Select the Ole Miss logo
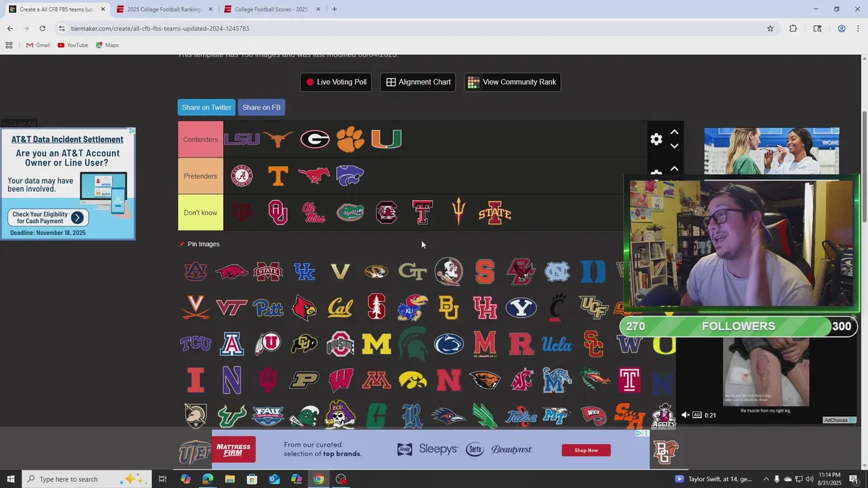 pyautogui.click(x=313, y=212)
